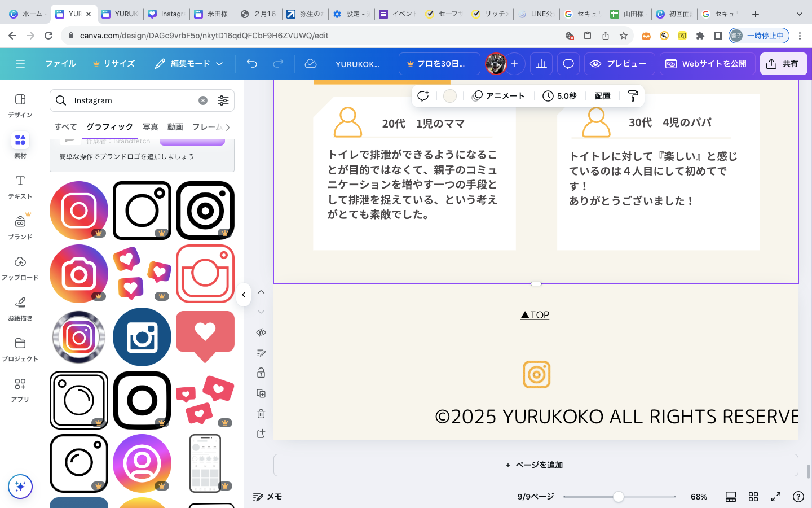Click the Instagram search input field
Screen dimensions: 812x508
tap(134, 100)
